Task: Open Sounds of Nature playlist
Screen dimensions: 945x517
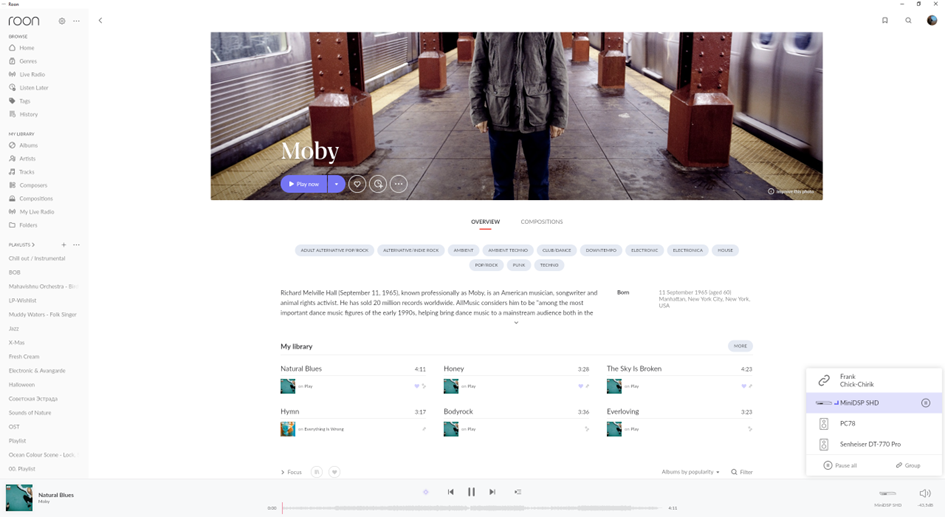Action: (30, 413)
